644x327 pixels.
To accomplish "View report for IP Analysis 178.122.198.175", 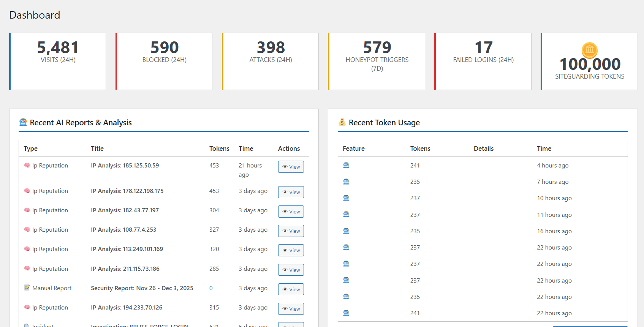I will pyautogui.click(x=291, y=192).
